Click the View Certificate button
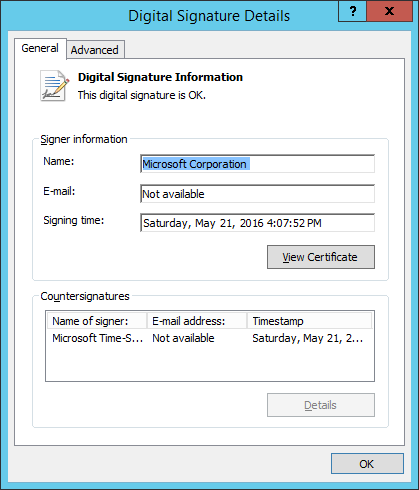 tap(321, 257)
